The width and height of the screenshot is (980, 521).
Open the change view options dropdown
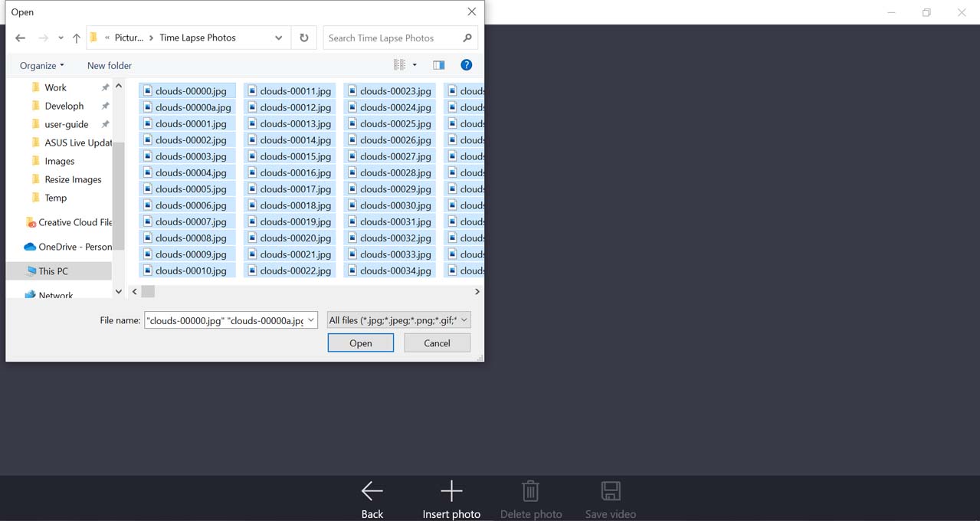pos(415,65)
